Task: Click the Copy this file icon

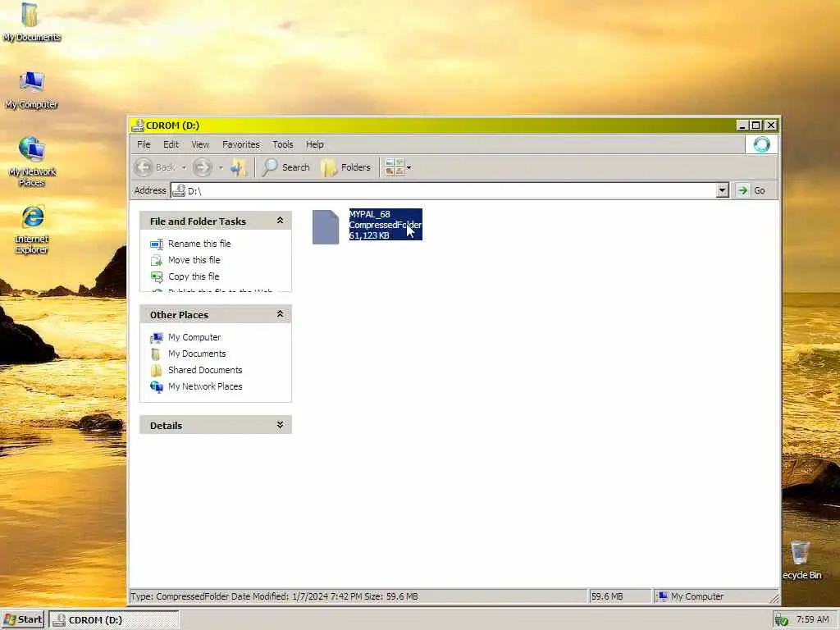Action: pos(157,277)
